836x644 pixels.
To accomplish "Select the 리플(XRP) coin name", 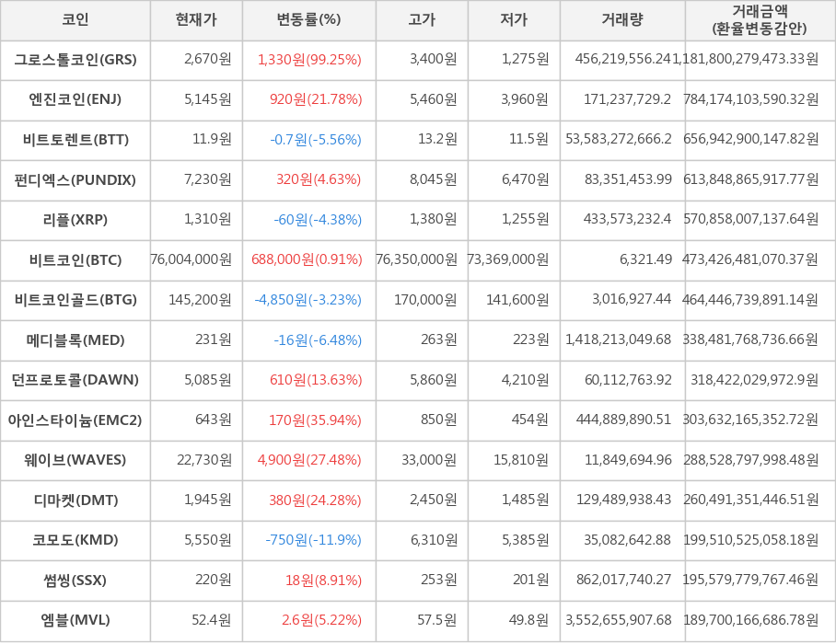I will 75,220.
